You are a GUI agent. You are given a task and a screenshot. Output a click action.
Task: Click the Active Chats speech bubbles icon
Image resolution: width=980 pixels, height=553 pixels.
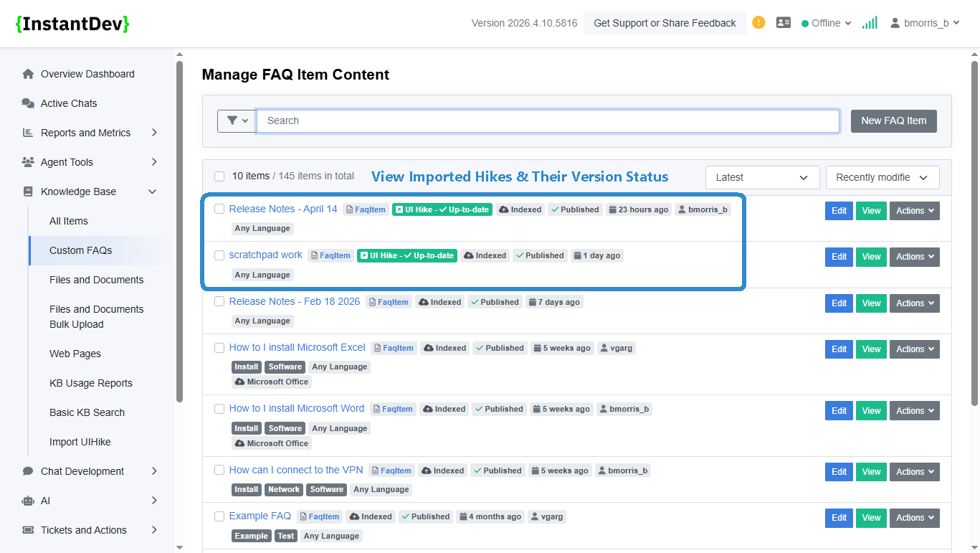(x=28, y=103)
